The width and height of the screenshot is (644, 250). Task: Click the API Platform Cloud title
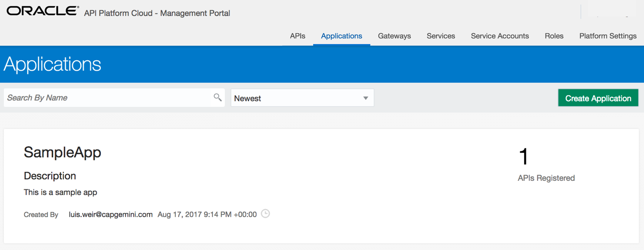click(157, 13)
